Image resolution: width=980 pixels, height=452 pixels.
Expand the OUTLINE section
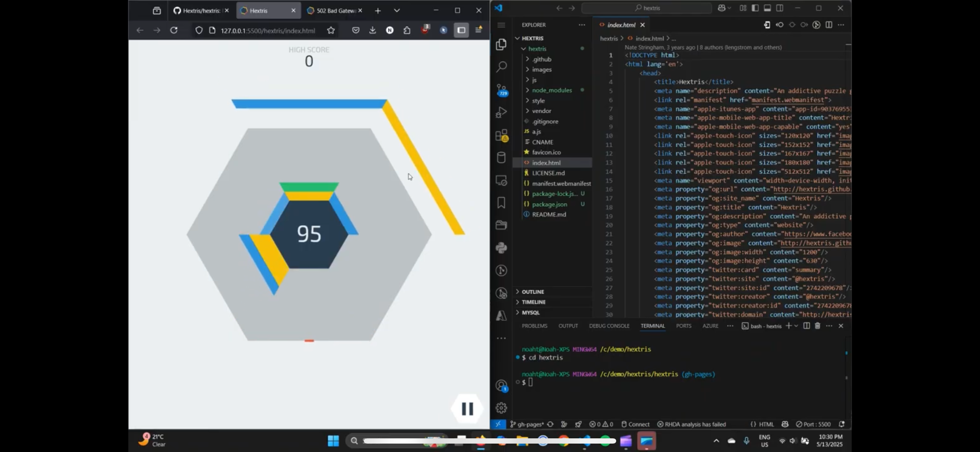point(533,292)
